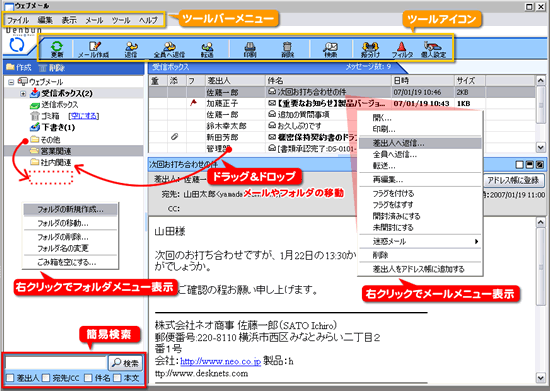559x391 pixels.
Task: Open the 表示 menu
Action: (x=69, y=20)
